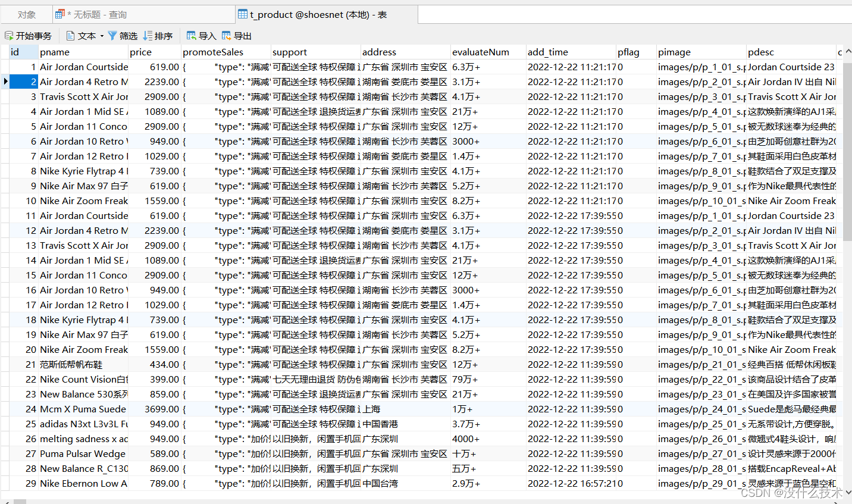Select price cell '2239.00' in row 2
852x504 pixels.
pos(155,82)
